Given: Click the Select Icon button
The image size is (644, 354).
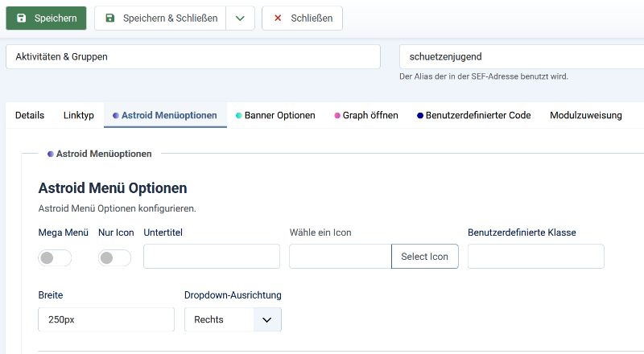Looking at the screenshot, I should tap(424, 257).
